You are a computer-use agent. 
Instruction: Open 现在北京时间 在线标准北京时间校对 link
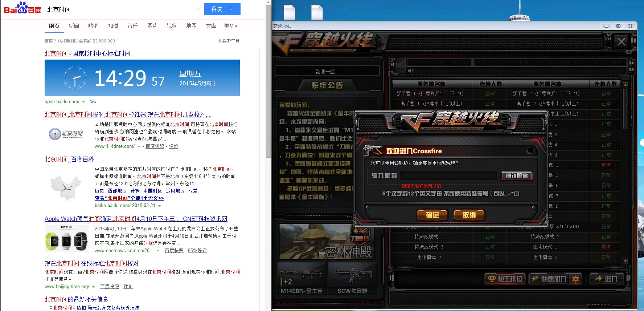pyautogui.click(x=92, y=263)
